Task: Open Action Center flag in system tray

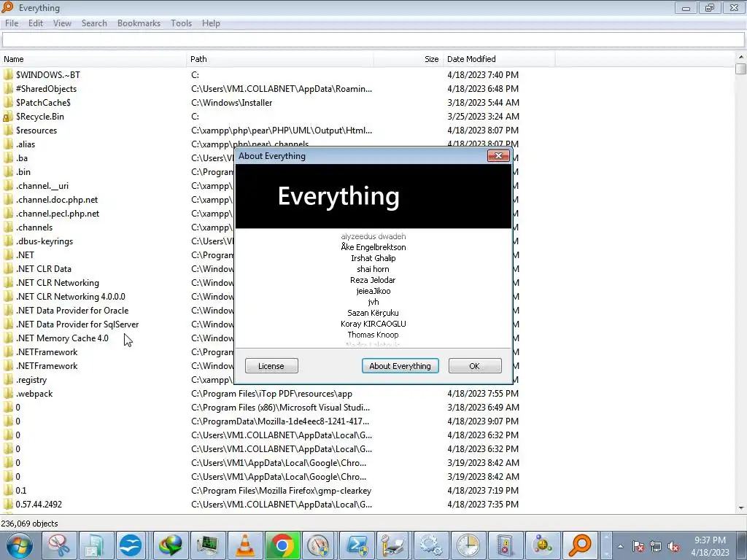Action: 638,547
